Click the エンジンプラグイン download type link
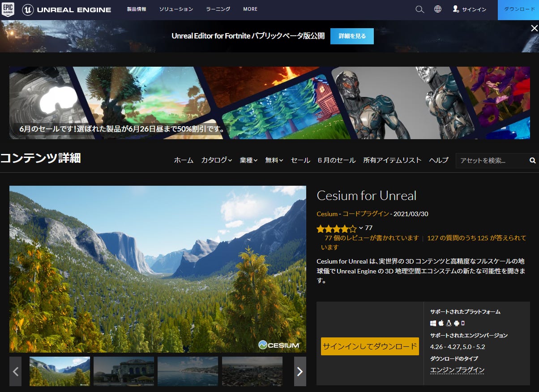 (457, 370)
